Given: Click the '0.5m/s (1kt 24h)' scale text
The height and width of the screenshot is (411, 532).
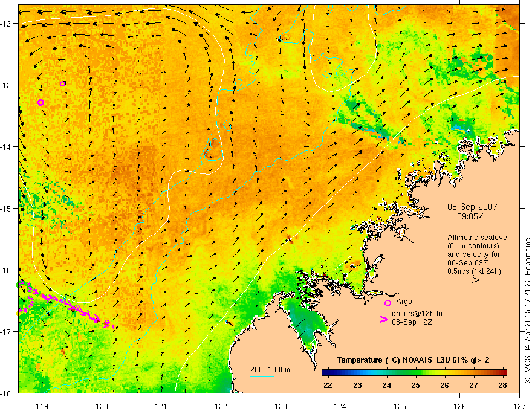Looking at the screenshot, I should 474,271.
